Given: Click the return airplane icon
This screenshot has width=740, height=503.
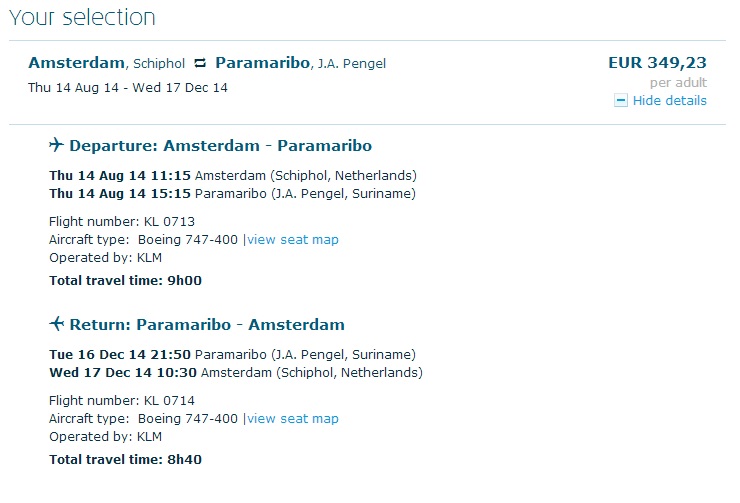Looking at the screenshot, I should pos(56,324).
